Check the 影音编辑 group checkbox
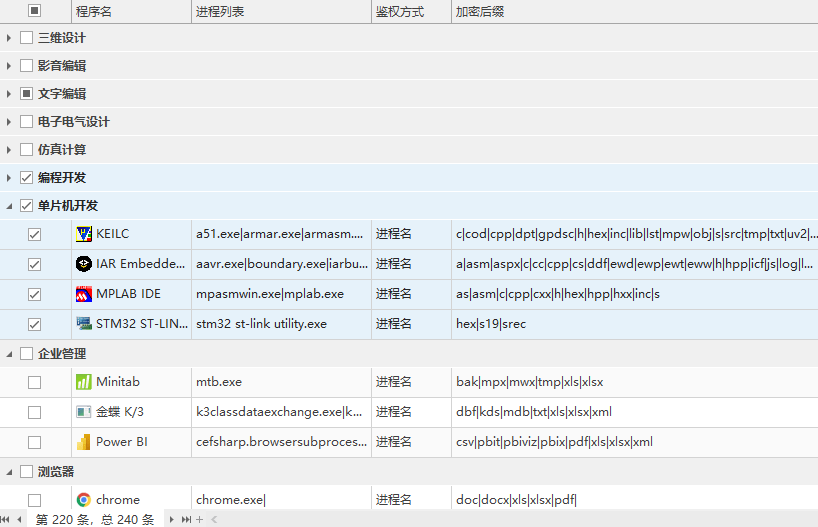 [26, 66]
